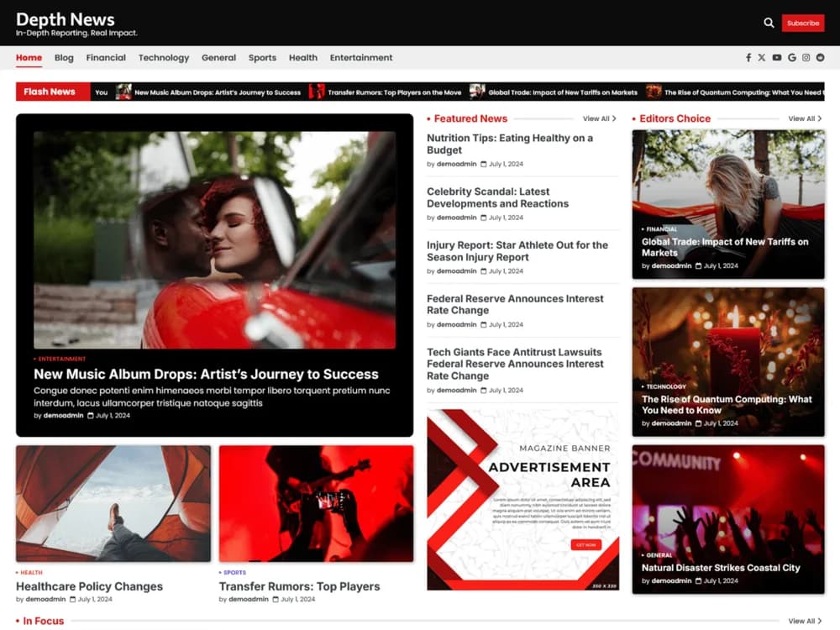
Task: Open the search magnifier icon
Action: click(769, 23)
